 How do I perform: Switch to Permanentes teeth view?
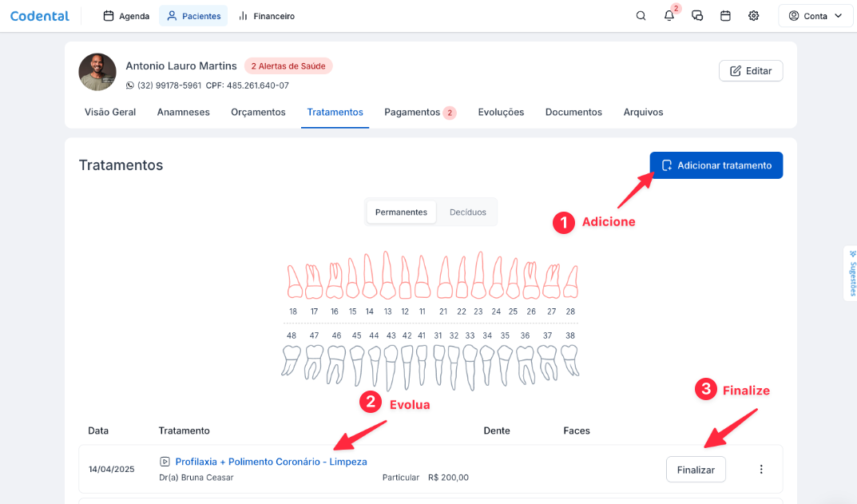[x=401, y=212]
